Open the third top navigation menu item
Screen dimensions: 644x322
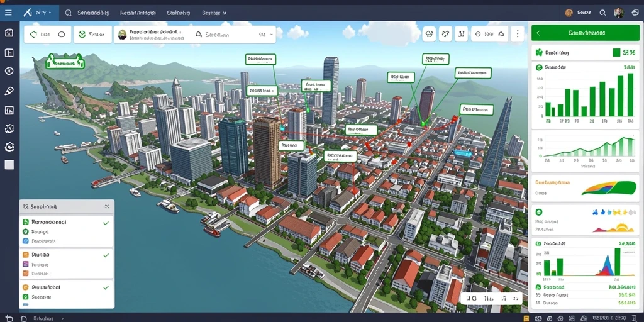(x=178, y=13)
